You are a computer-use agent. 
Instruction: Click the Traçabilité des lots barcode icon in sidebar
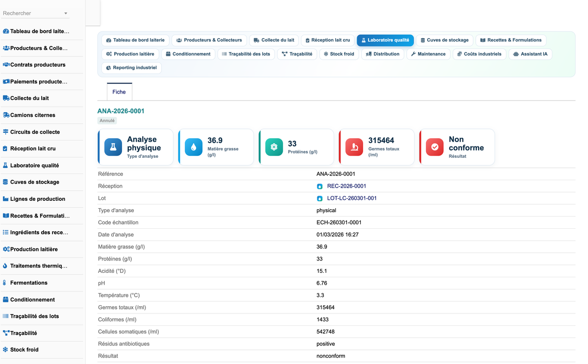(6, 316)
